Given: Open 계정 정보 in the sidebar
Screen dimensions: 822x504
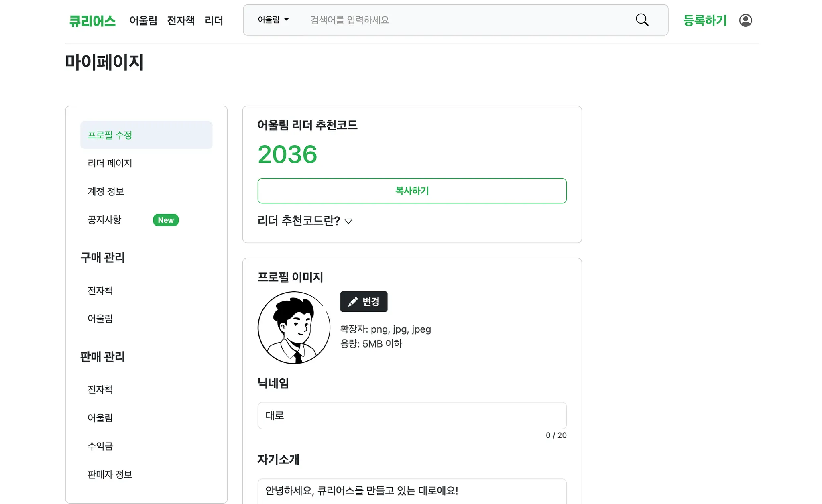Looking at the screenshot, I should tap(106, 191).
